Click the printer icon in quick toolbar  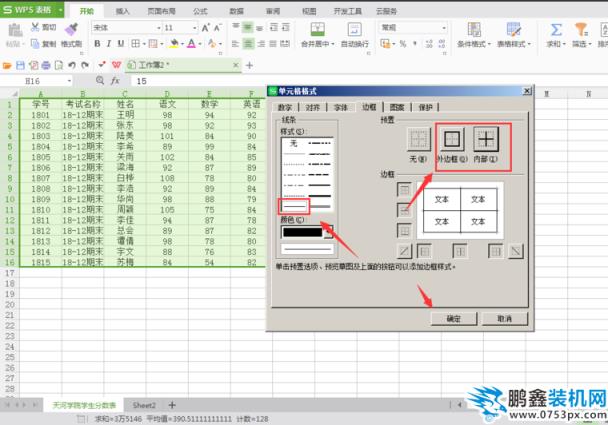pyautogui.click(x=46, y=66)
